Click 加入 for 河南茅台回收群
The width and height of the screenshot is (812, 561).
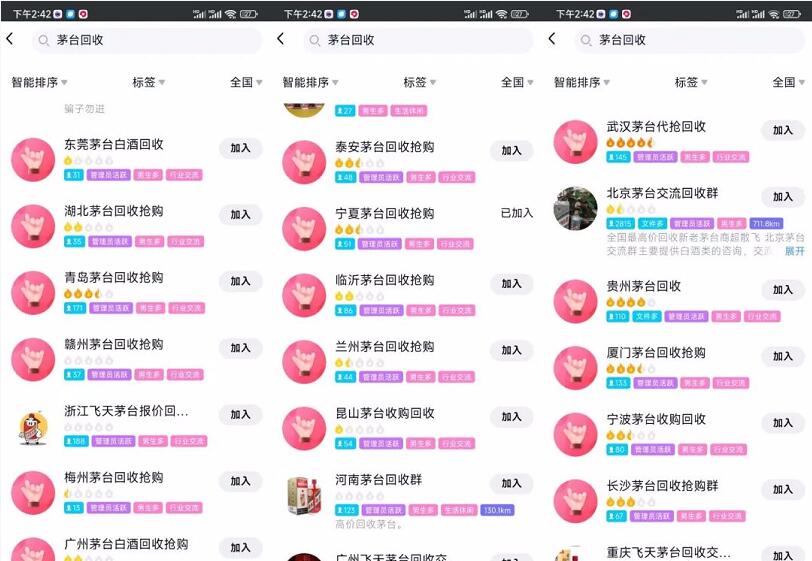512,483
